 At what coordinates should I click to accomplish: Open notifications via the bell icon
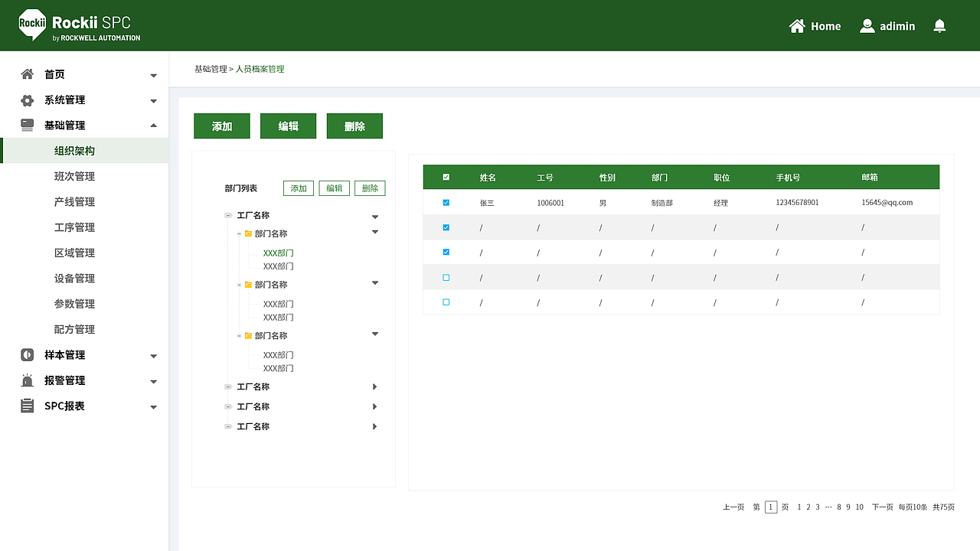click(x=939, y=26)
